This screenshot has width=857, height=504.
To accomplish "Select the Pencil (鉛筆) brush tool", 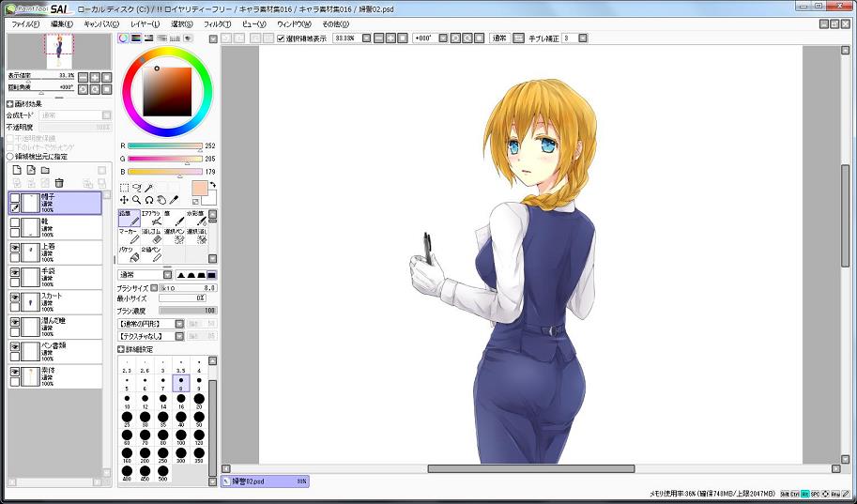I will pos(129,217).
